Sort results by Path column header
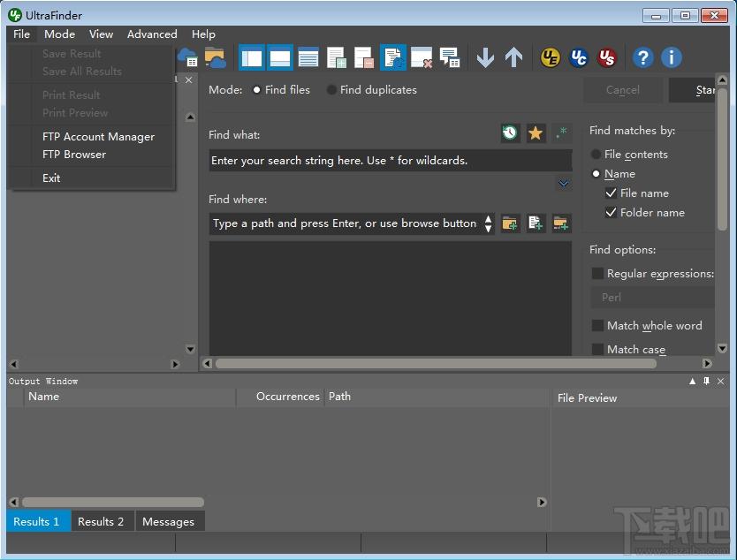 pos(437,397)
